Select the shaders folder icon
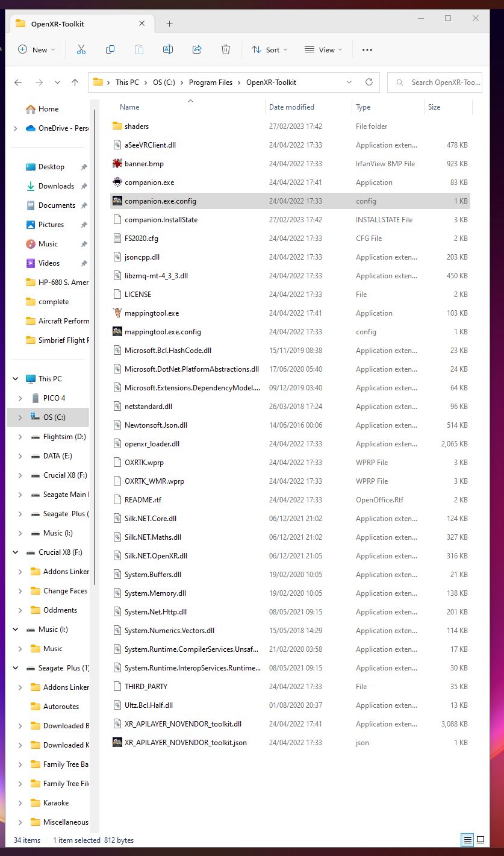Viewport: 504px width, 856px height. point(117,126)
